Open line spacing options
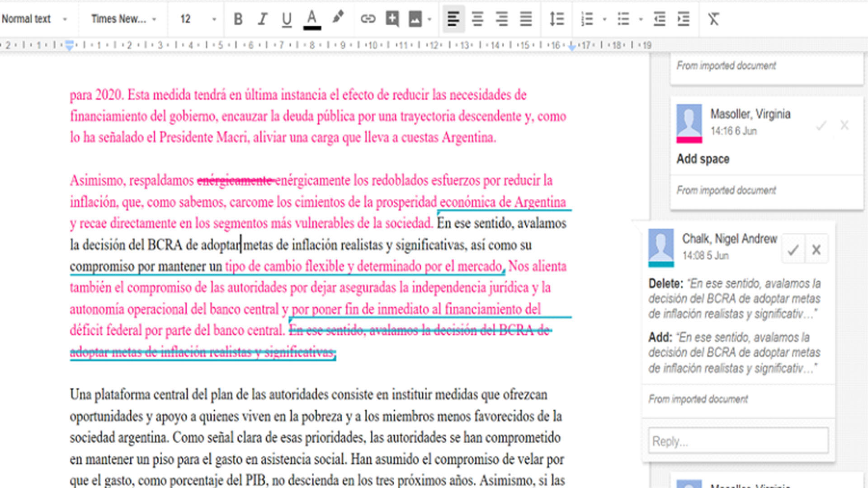Image resolution: width=868 pixels, height=488 pixels. [557, 19]
